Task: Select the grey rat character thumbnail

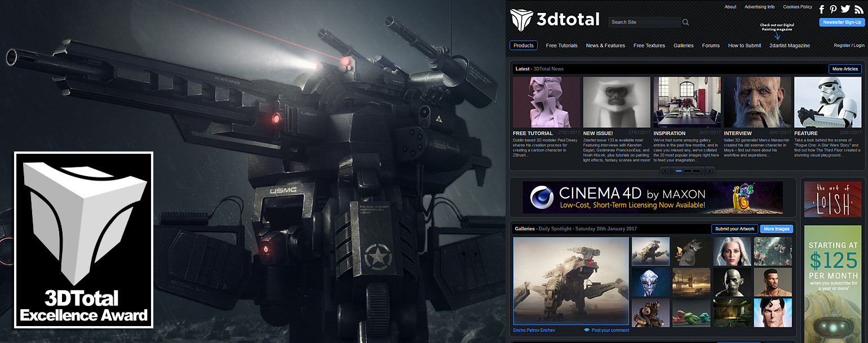Action: point(691,251)
